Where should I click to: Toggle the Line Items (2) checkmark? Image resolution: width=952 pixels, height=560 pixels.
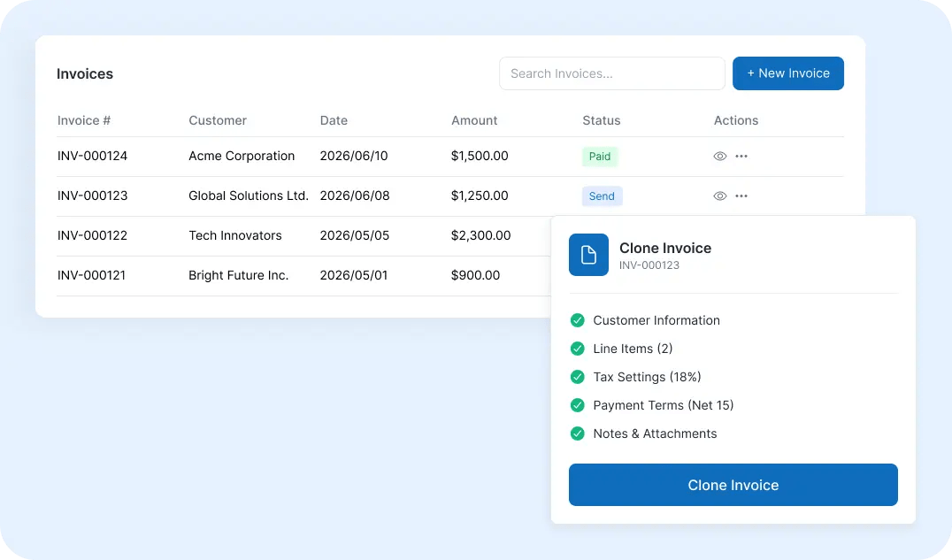tap(578, 349)
